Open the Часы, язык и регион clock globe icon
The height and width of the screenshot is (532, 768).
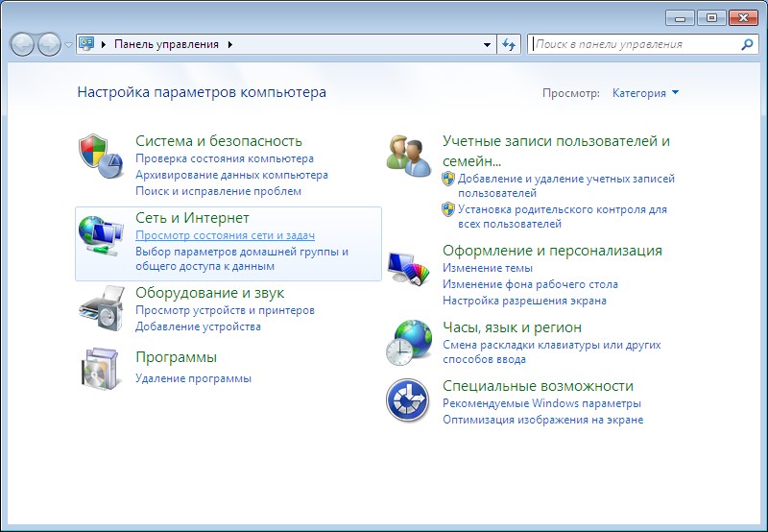pyautogui.click(x=409, y=343)
